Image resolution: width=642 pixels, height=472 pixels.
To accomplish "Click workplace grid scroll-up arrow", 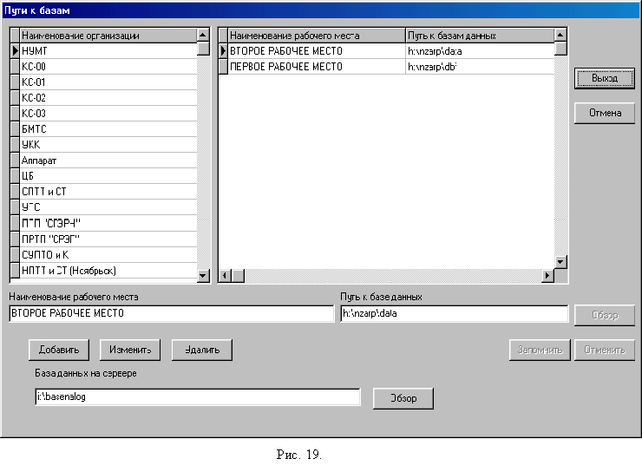I will [x=561, y=35].
